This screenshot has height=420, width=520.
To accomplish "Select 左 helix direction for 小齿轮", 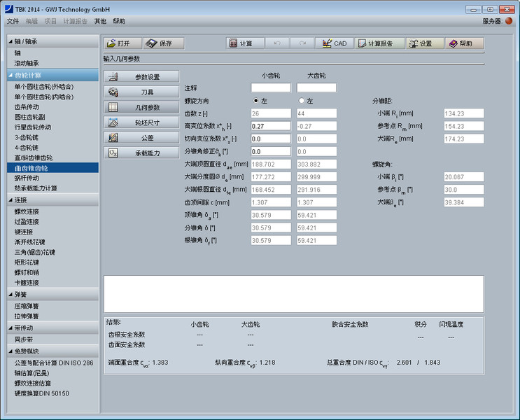I will click(256, 101).
